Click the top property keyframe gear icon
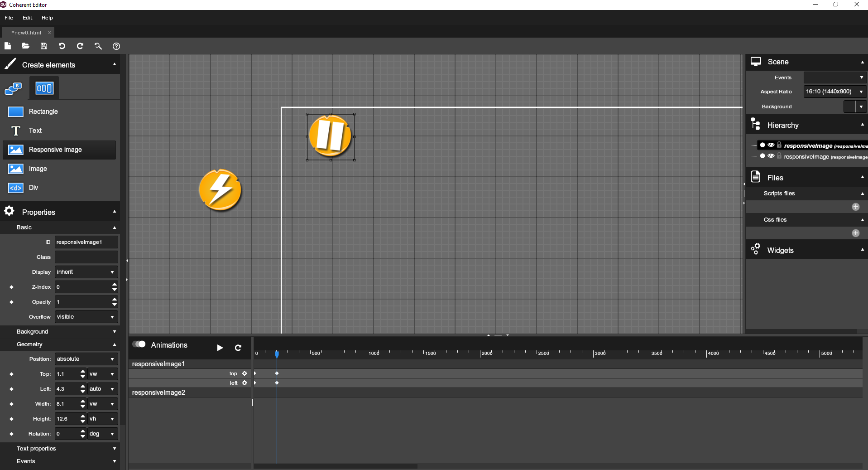 click(245, 373)
